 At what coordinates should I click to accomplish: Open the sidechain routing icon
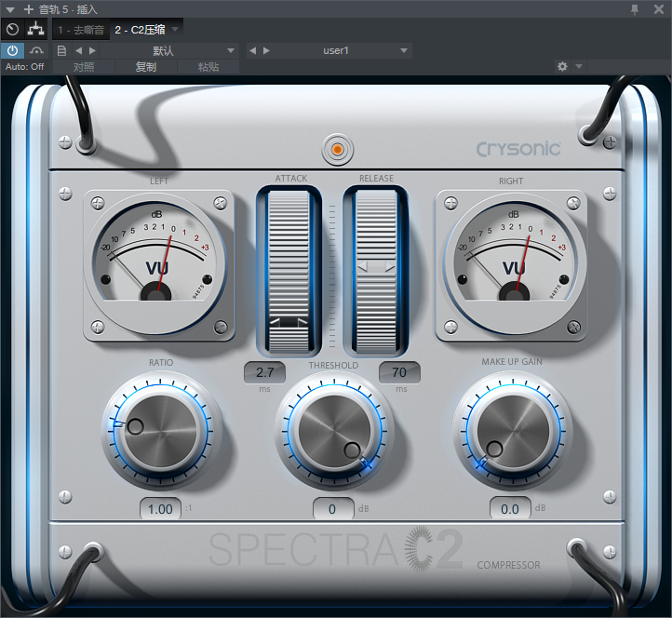[x=35, y=29]
